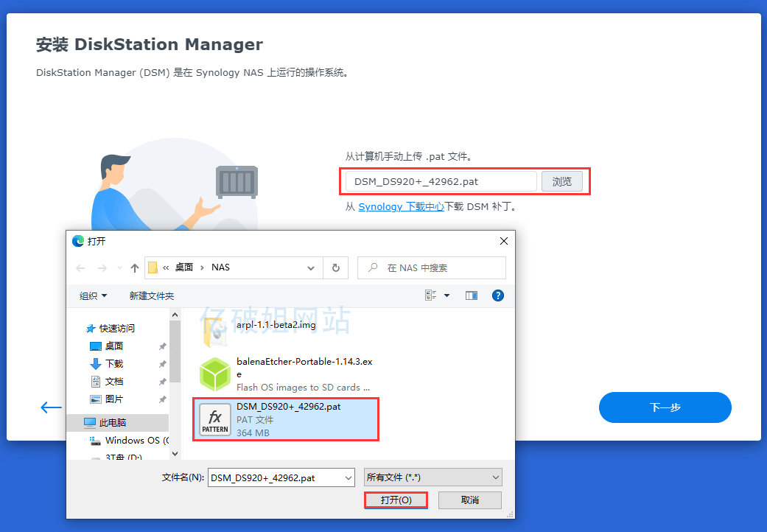Viewport: 767px width, 532px height.
Task: Click the pin icon next to 文档
Action: pyautogui.click(x=162, y=382)
